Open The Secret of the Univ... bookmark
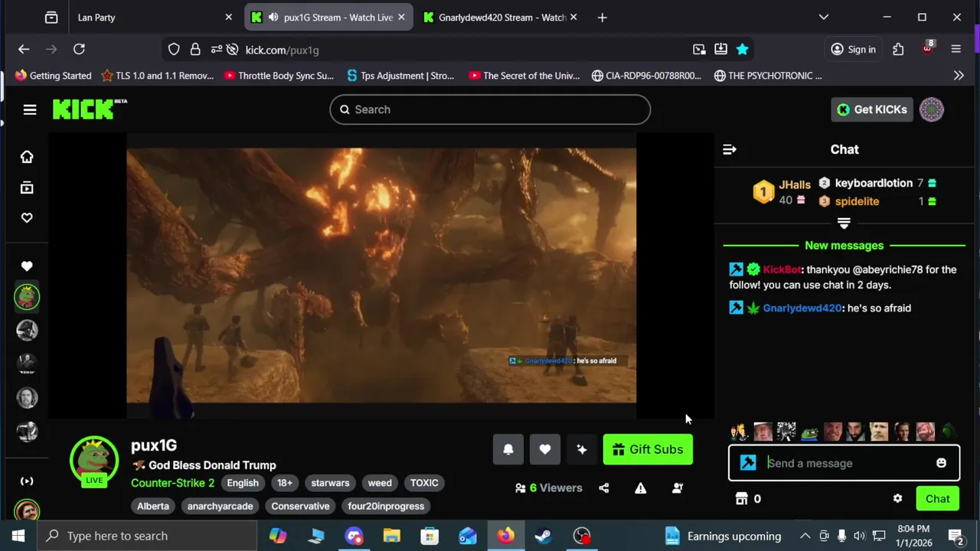980x551 pixels. pos(524,76)
